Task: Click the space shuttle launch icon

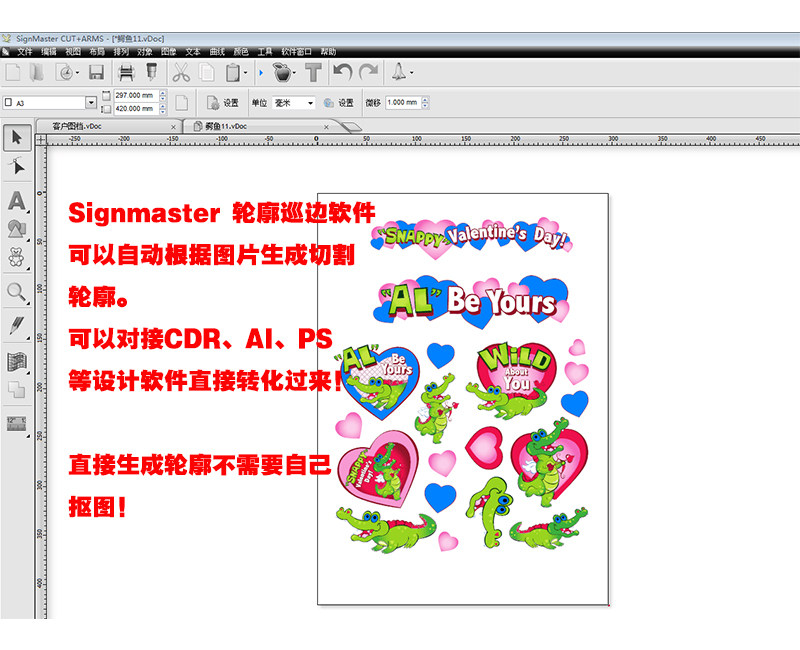Action: pyautogui.click(x=399, y=72)
